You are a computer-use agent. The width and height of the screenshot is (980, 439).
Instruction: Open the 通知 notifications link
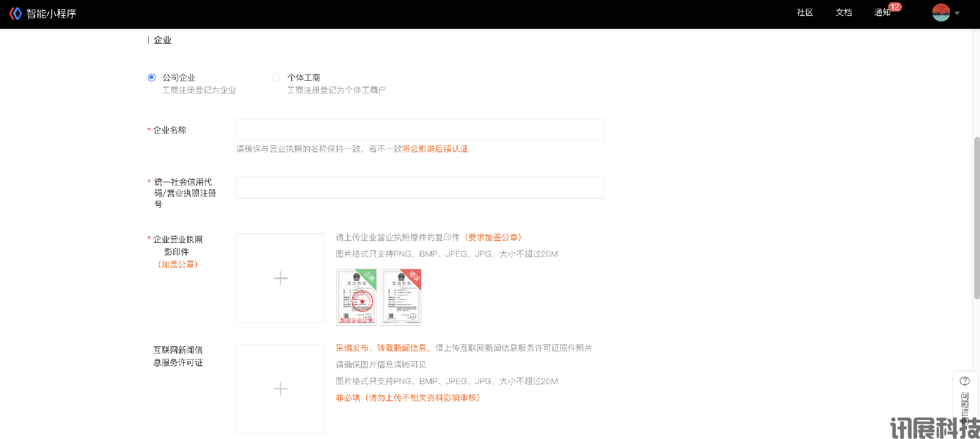point(882,13)
